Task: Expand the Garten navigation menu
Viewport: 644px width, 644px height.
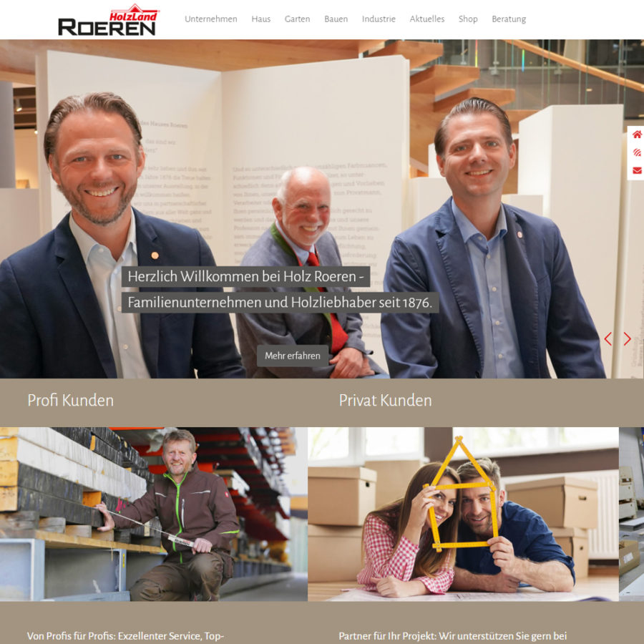Action: 297,19
